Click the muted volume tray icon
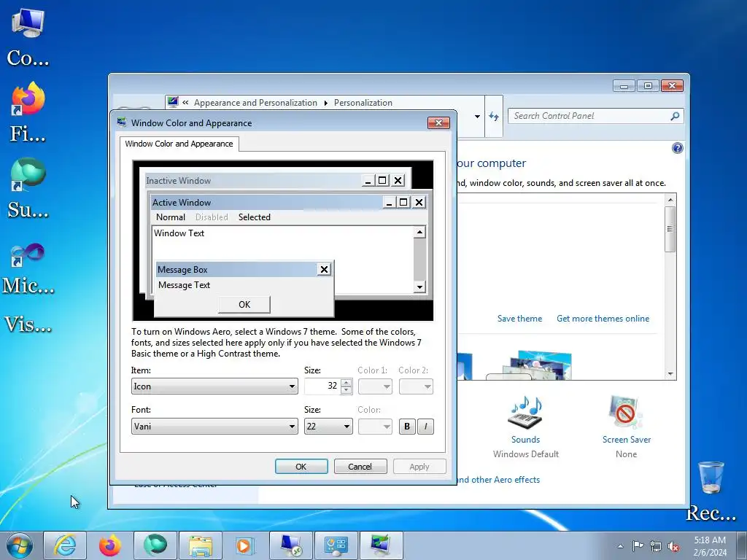The height and width of the screenshot is (560, 747). (x=673, y=546)
